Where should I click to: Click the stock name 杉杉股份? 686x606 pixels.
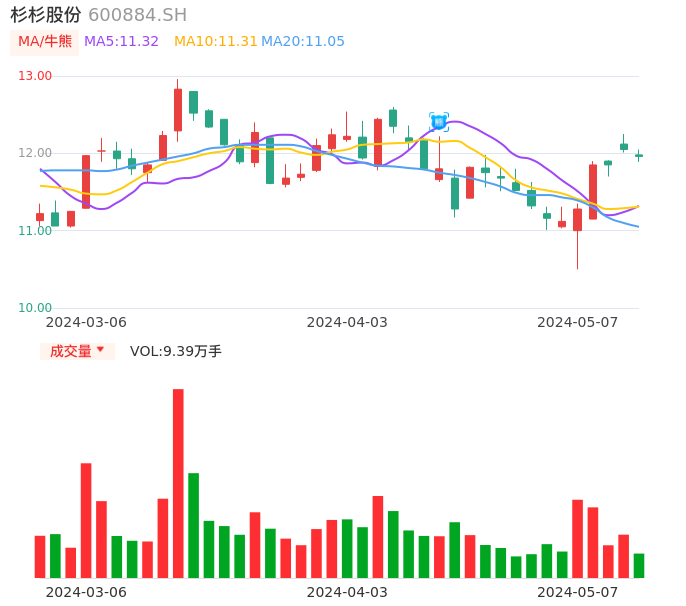(x=46, y=15)
